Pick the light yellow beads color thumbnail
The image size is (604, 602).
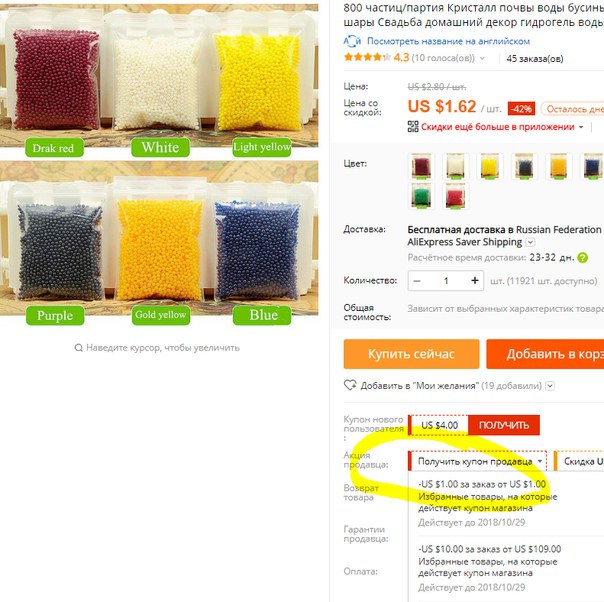490,166
